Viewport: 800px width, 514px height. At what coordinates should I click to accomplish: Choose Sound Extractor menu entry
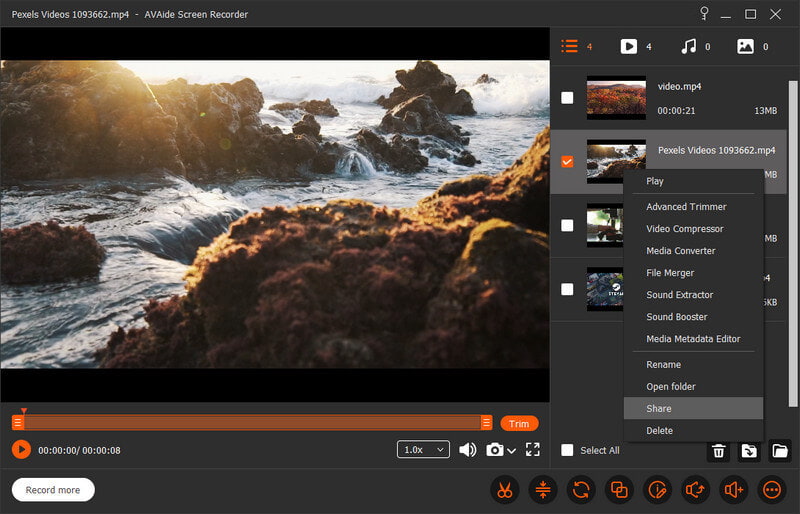click(x=693, y=295)
